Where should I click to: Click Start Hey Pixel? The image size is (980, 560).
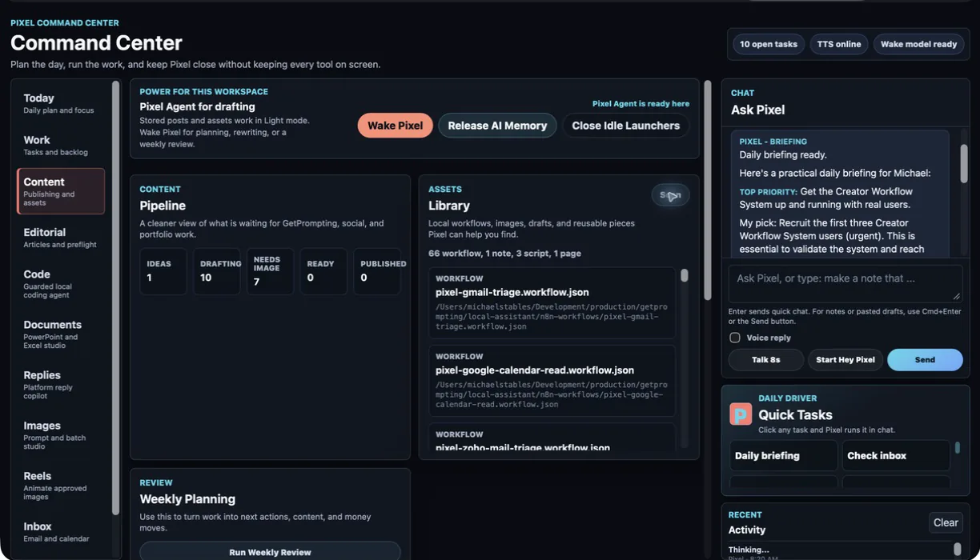845,360
